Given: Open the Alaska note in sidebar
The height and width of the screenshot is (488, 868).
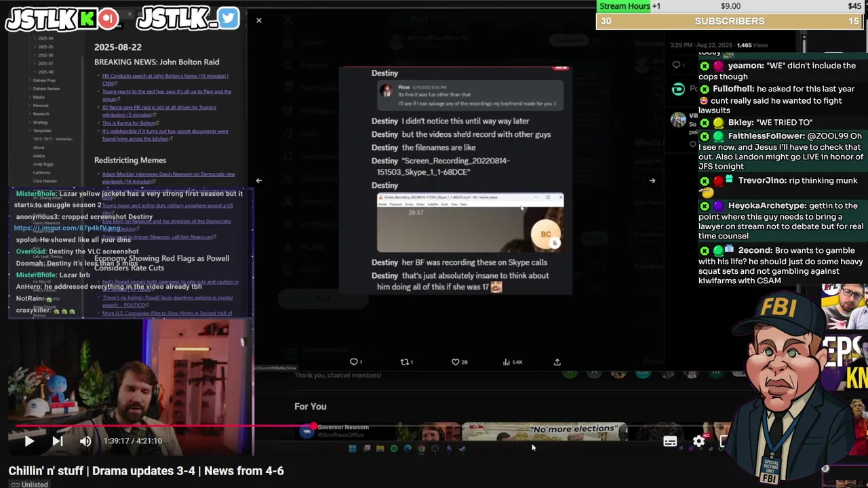Looking at the screenshot, I should point(39,155).
